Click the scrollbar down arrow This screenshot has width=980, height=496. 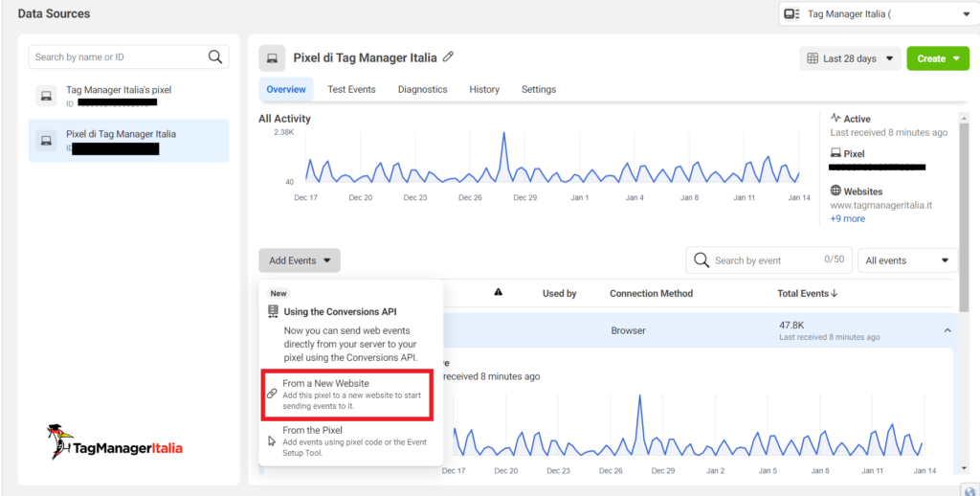[965, 468]
